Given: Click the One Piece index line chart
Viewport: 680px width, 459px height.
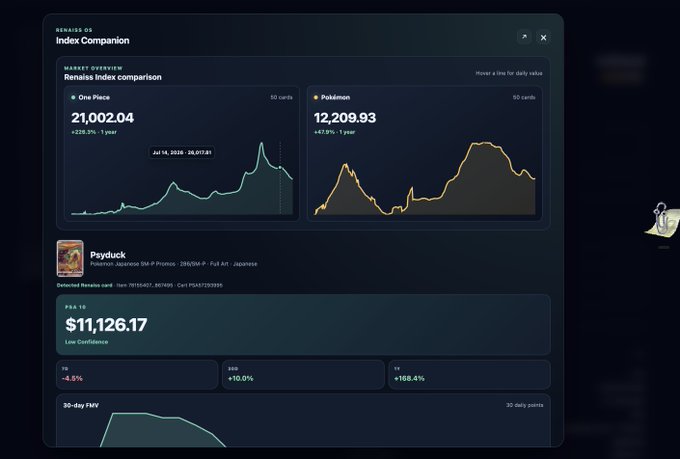Looking at the screenshot, I should (x=182, y=178).
